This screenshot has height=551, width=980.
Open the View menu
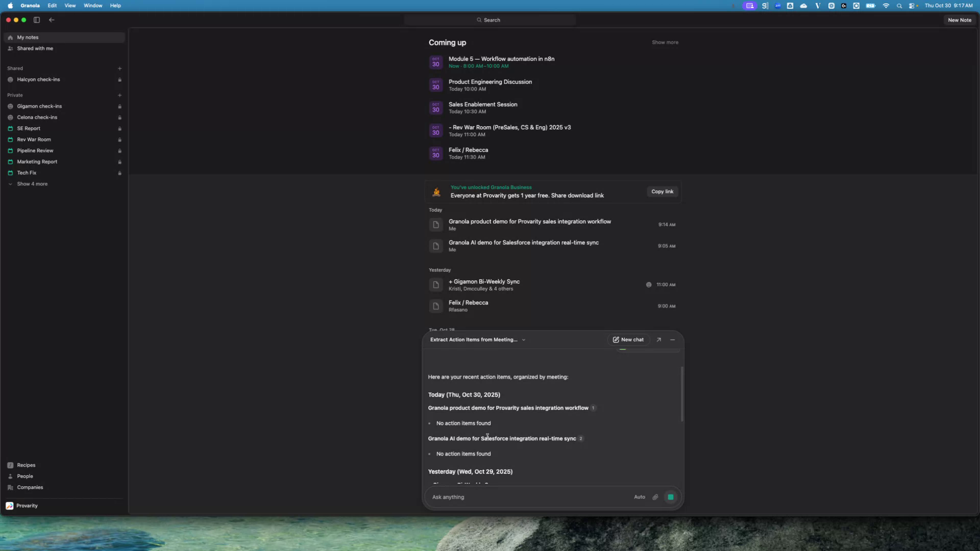click(70, 6)
